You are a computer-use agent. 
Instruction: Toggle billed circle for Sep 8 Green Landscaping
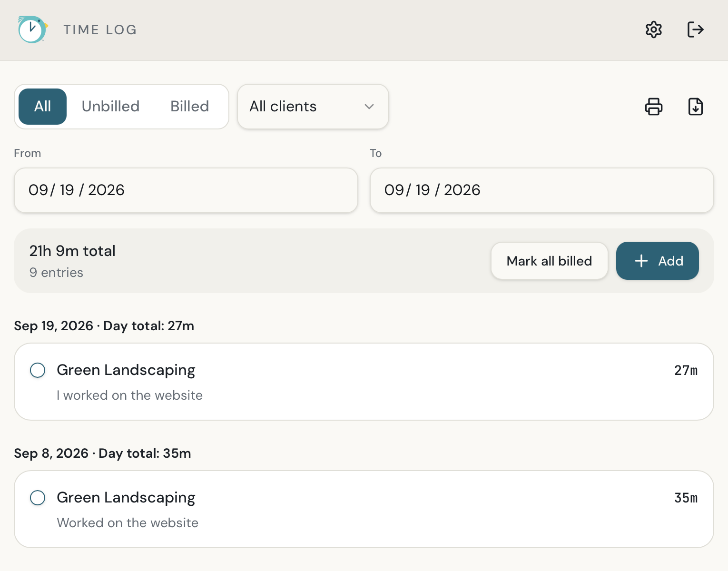point(38,498)
